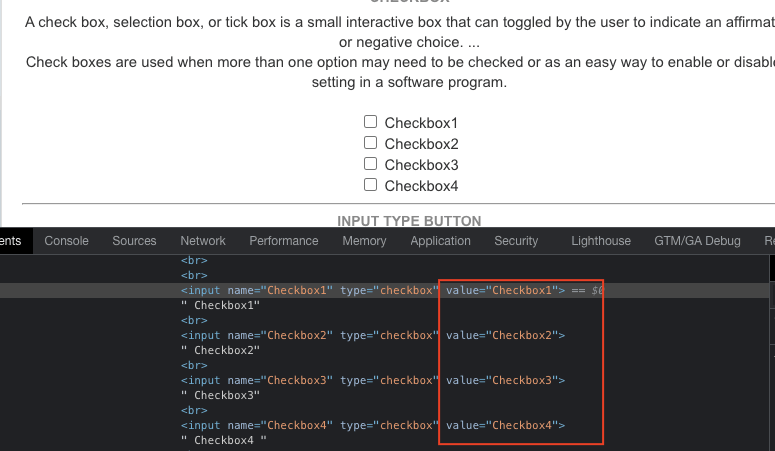775x451 pixels.
Task: Open the GTM/GA Debug tab
Action: [x=697, y=241]
